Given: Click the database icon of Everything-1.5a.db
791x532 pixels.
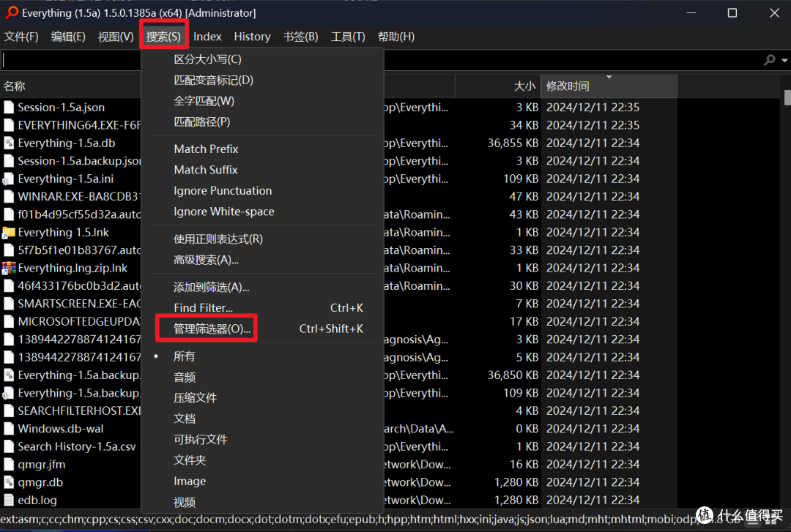Looking at the screenshot, I should (x=9, y=143).
